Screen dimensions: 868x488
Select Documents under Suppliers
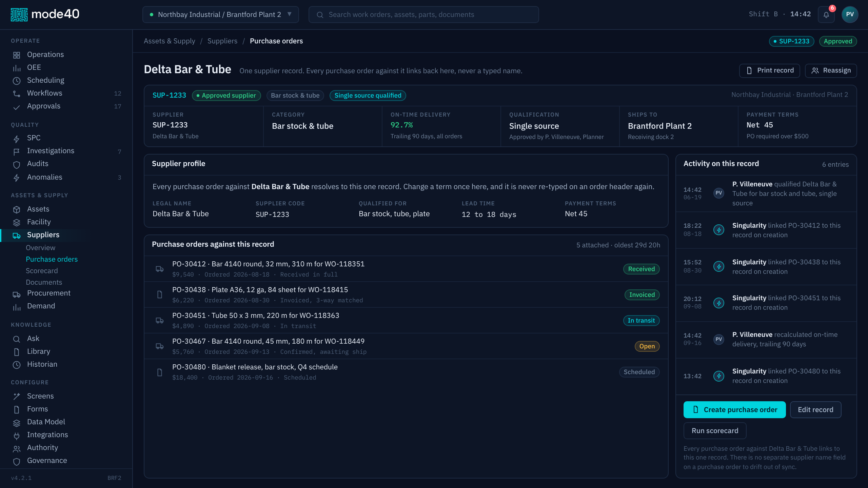[44, 282]
